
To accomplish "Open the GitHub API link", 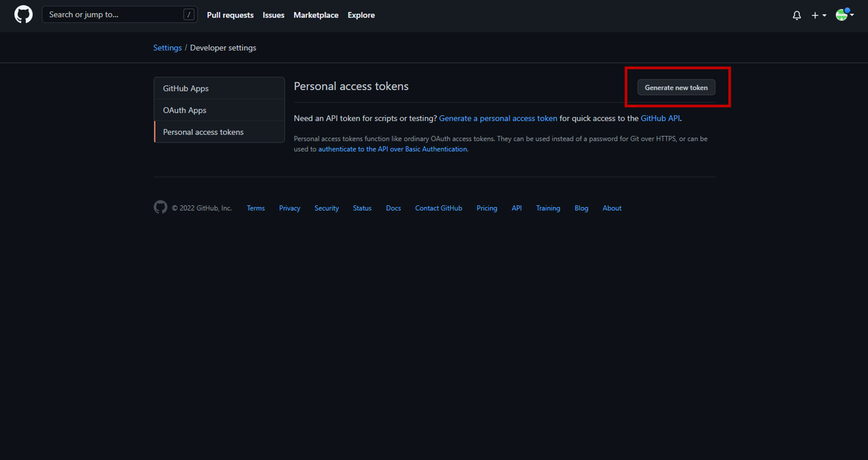I will pos(660,118).
